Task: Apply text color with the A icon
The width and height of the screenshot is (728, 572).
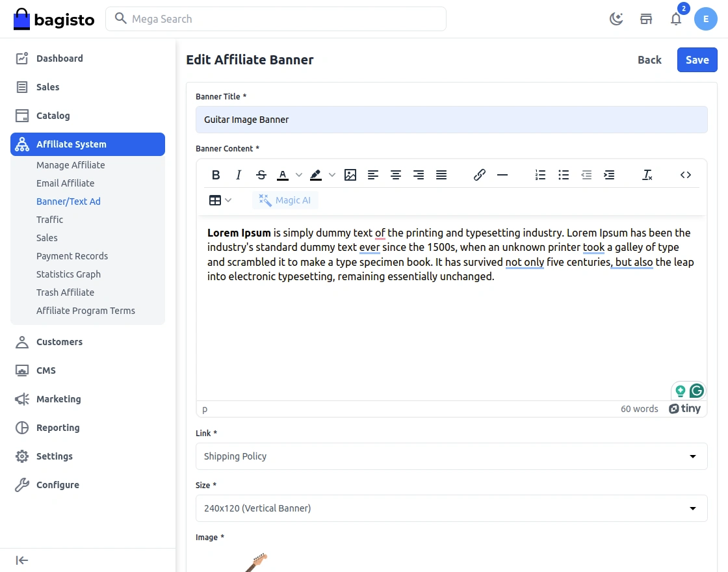Action: click(x=282, y=175)
